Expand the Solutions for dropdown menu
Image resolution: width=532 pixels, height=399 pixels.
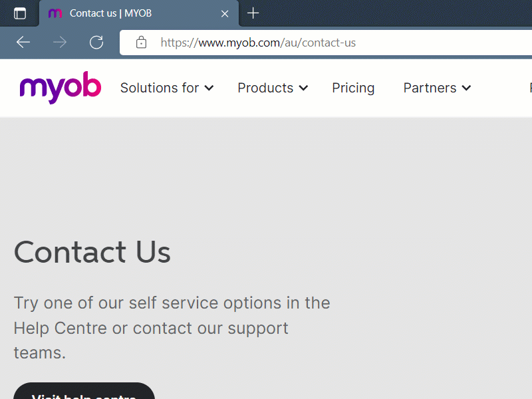167,88
